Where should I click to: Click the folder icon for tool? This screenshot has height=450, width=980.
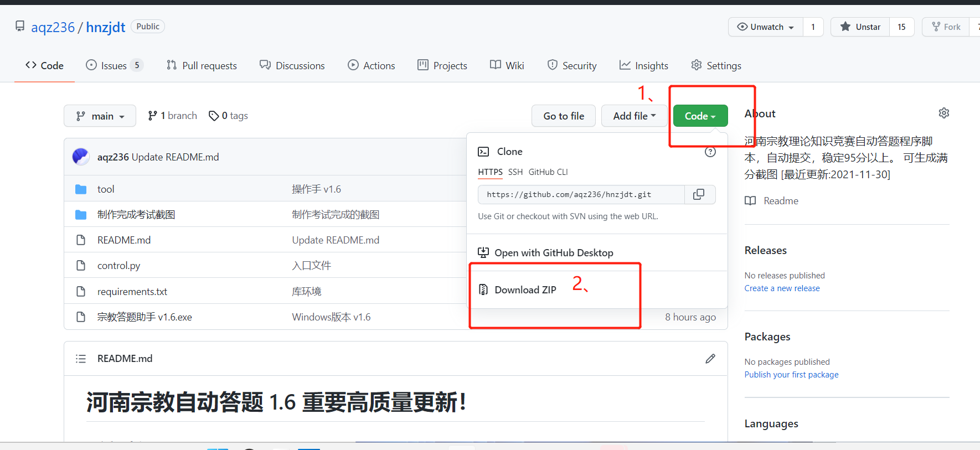pos(81,189)
